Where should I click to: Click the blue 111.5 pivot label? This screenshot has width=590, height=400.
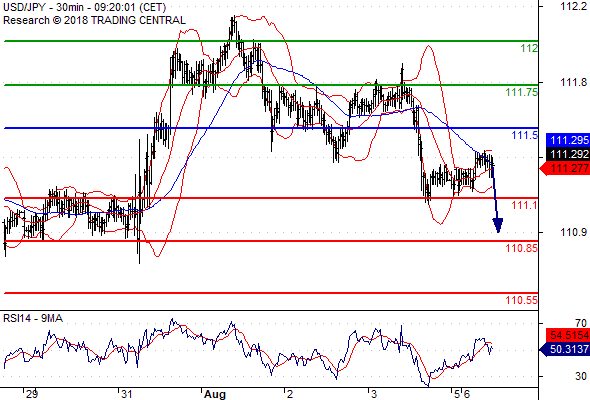click(525, 135)
